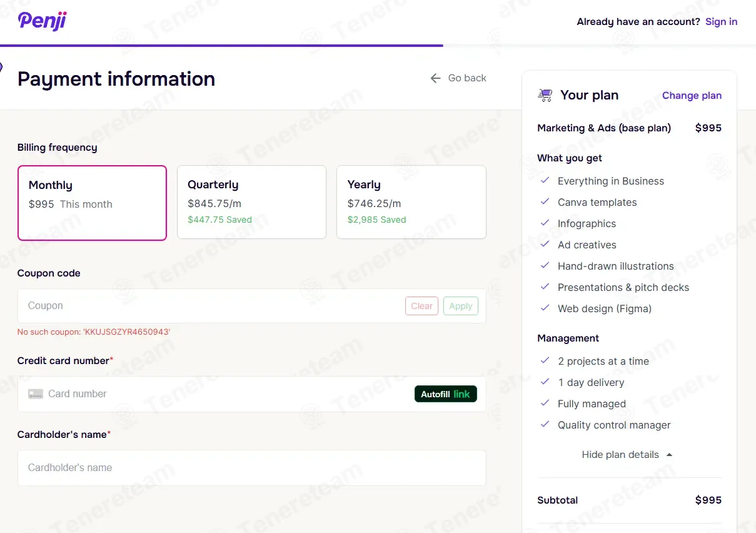
Task: Click the Cardholder's name input
Action: (x=251, y=468)
